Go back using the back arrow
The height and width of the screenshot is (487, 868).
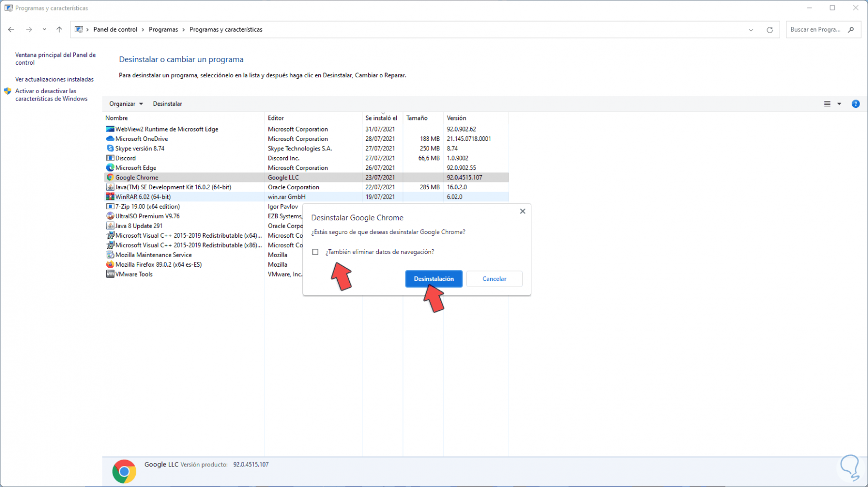point(11,29)
